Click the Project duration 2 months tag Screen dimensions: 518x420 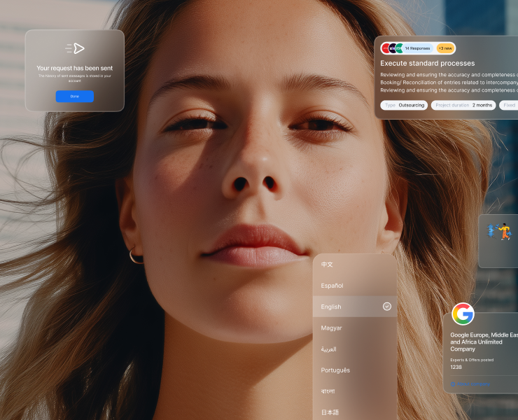click(463, 105)
